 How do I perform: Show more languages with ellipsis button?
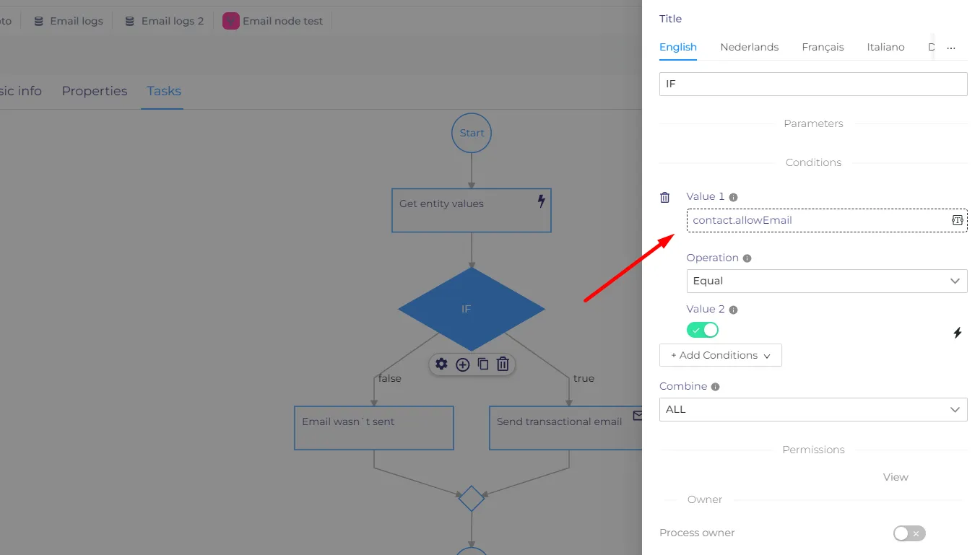(951, 48)
